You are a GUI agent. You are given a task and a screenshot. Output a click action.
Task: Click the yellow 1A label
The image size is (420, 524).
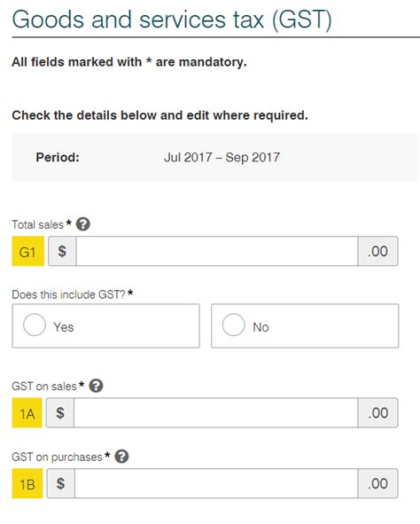click(27, 412)
